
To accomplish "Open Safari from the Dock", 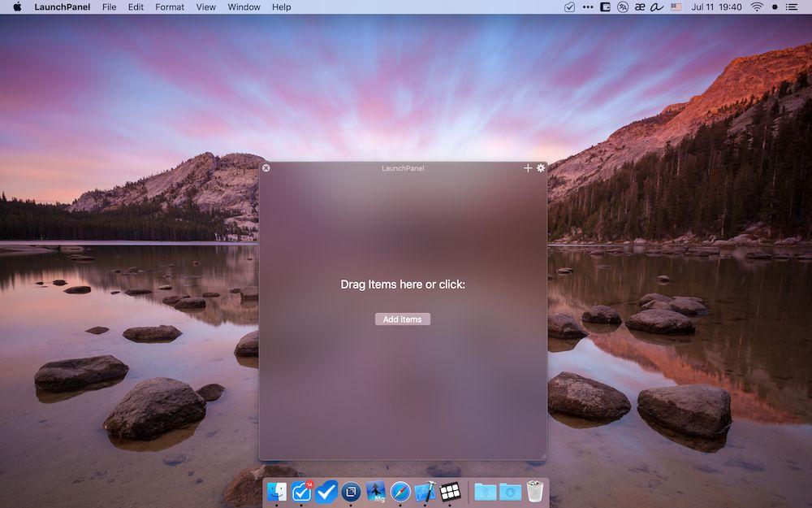I will tap(400, 492).
